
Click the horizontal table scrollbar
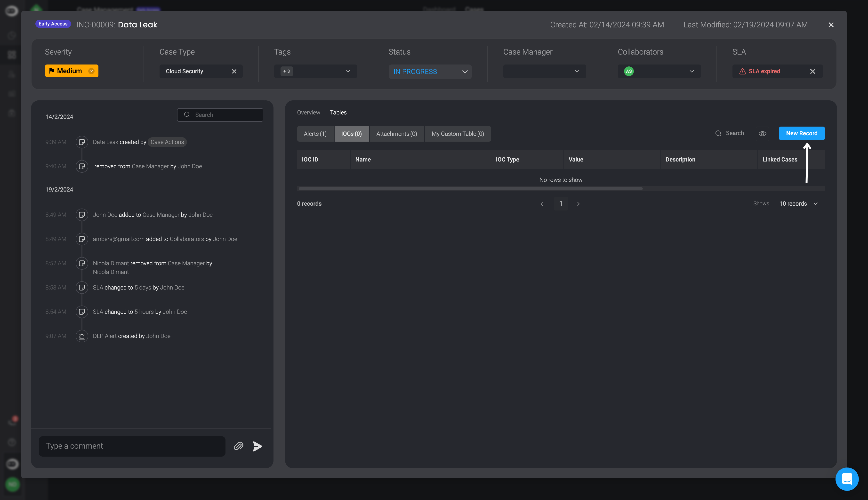[x=470, y=188]
